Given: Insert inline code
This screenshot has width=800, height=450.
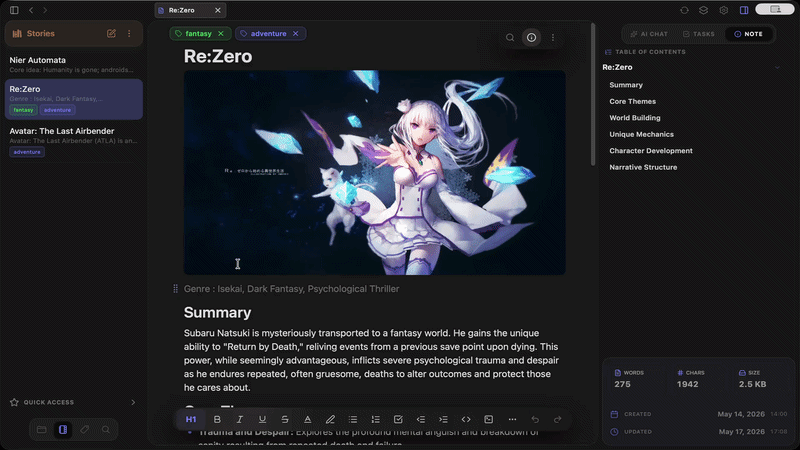Looking at the screenshot, I should coord(466,419).
